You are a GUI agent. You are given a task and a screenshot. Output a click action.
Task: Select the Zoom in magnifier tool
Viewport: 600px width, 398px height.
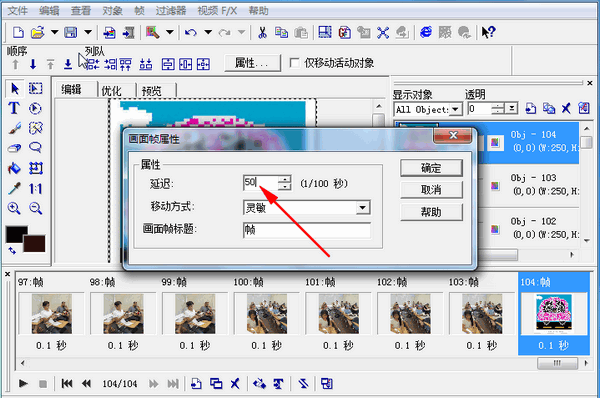click(14, 208)
